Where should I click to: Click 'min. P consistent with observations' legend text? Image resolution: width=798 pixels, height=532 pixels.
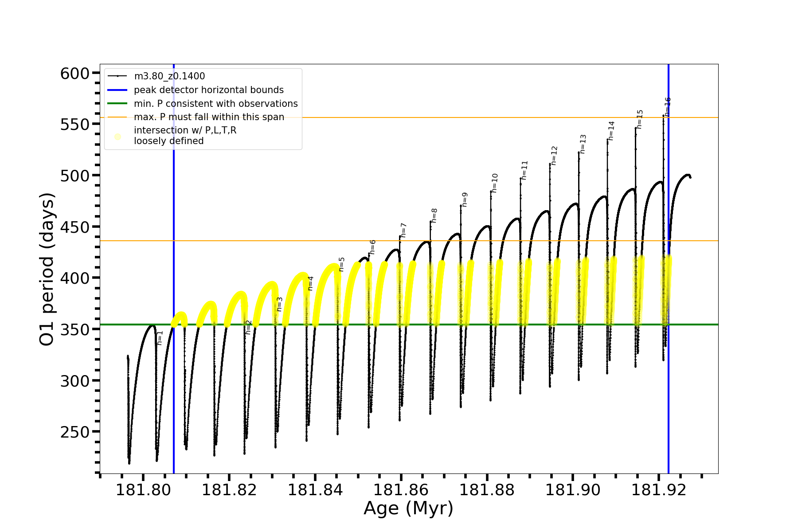[215, 104]
